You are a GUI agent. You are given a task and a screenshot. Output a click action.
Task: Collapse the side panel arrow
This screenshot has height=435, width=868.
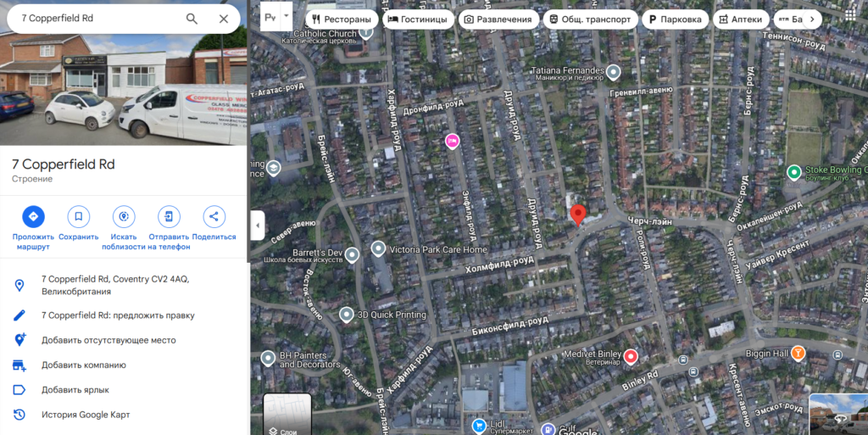[258, 226]
